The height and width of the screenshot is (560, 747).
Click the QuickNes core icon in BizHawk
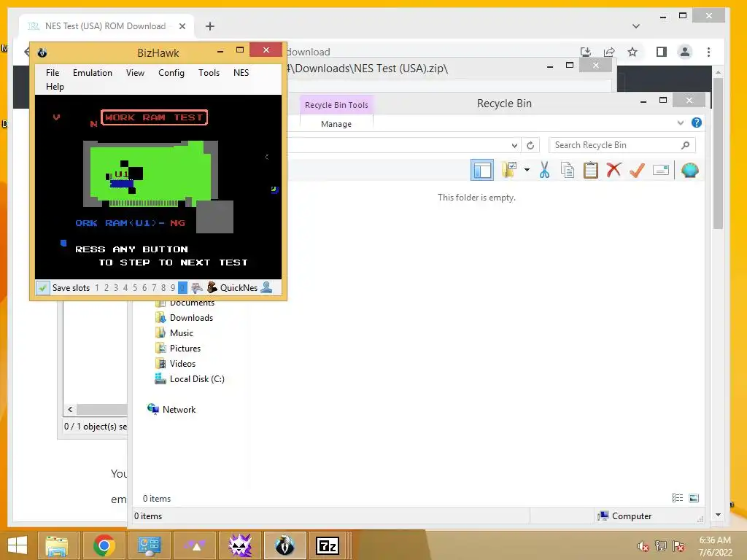(212, 287)
